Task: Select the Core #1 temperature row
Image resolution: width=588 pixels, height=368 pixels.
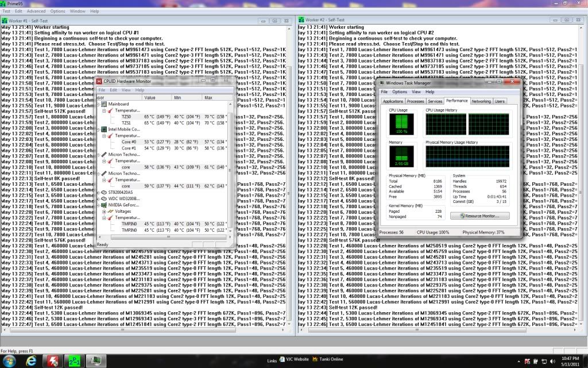Action: [163, 148]
